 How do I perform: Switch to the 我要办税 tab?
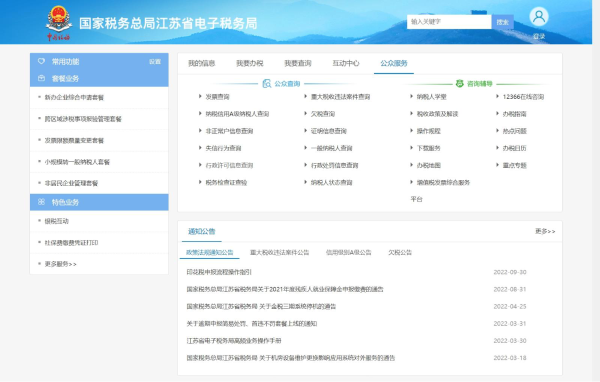tap(249, 63)
